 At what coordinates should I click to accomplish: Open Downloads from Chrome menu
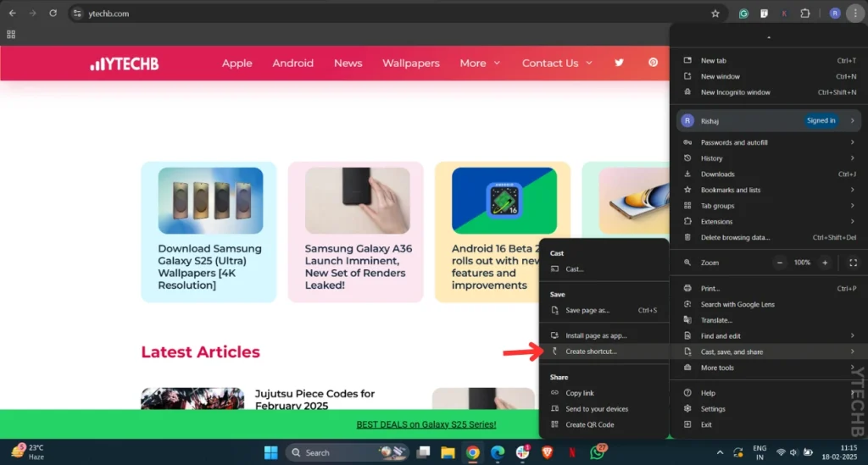[768, 174]
